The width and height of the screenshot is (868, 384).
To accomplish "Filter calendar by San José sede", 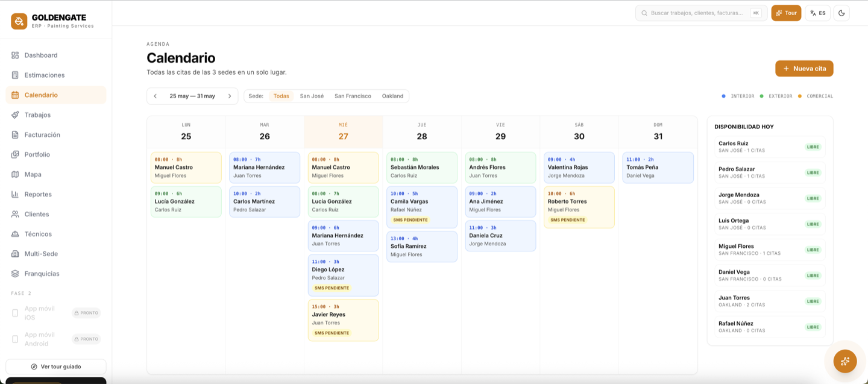I will click(x=312, y=96).
